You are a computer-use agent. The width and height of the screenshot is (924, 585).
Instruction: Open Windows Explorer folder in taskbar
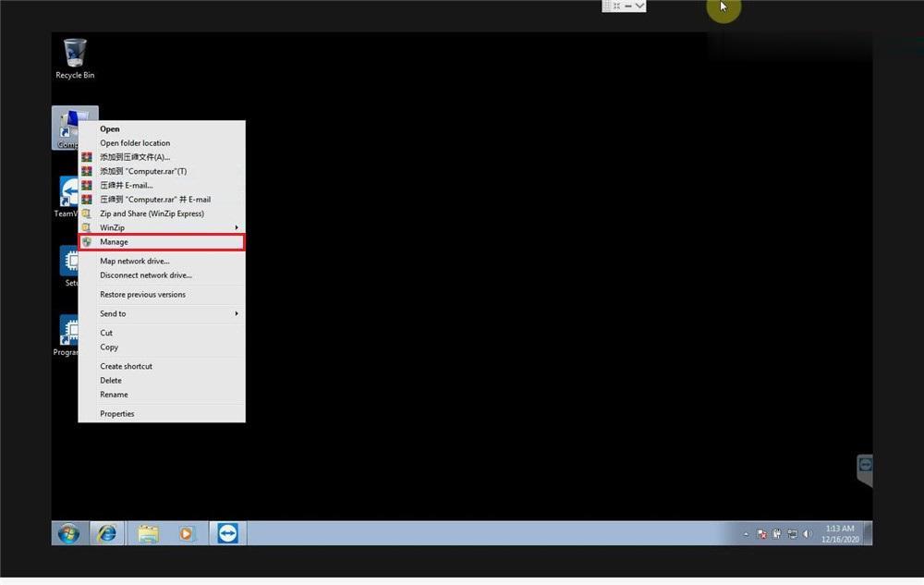[149, 534]
